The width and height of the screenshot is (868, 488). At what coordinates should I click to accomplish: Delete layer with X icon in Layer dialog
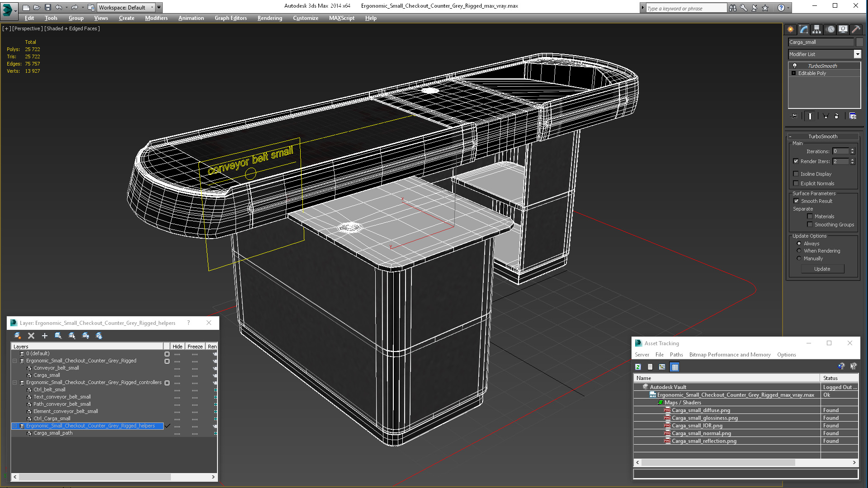[31, 336]
